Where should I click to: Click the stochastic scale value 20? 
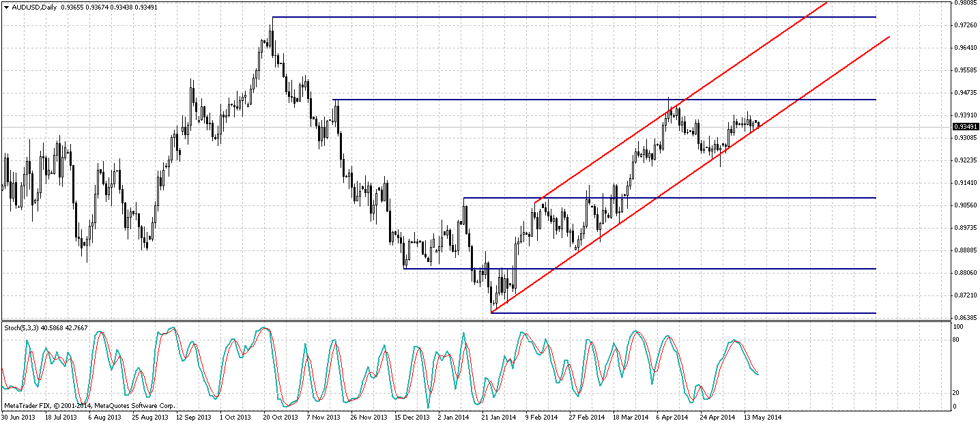coord(958,393)
